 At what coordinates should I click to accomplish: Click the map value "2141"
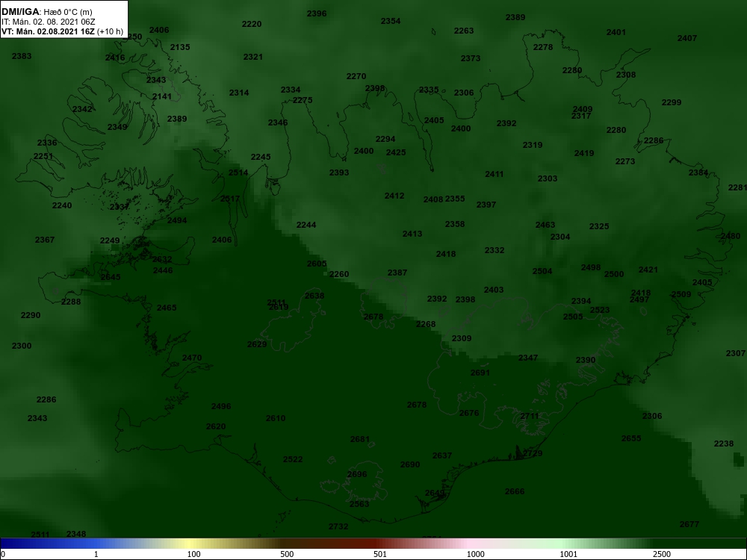162,96
